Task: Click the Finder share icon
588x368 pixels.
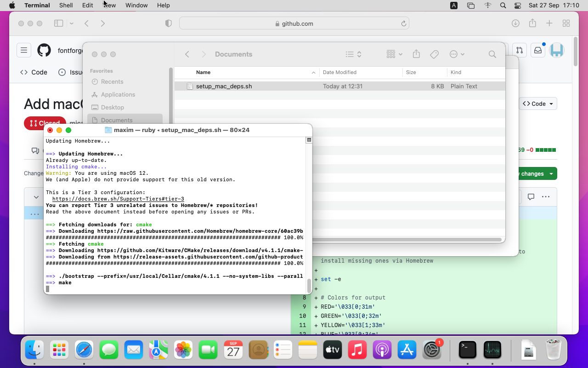Action: point(416,54)
